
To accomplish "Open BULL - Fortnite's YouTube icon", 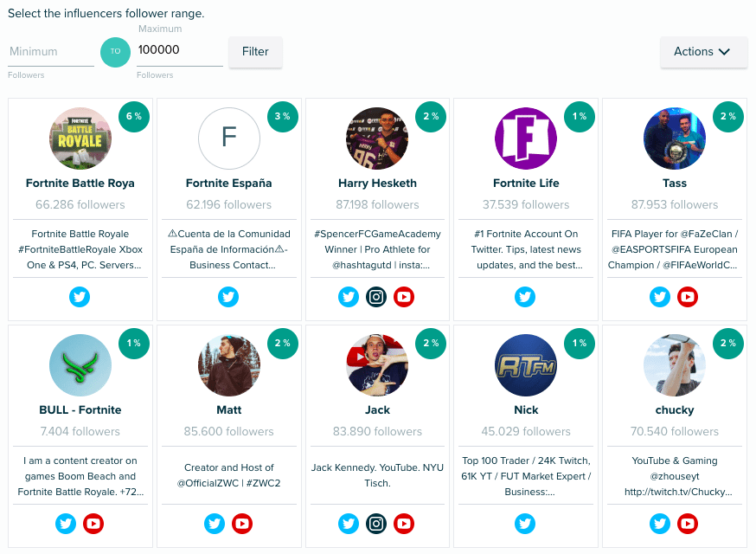I will click(94, 524).
